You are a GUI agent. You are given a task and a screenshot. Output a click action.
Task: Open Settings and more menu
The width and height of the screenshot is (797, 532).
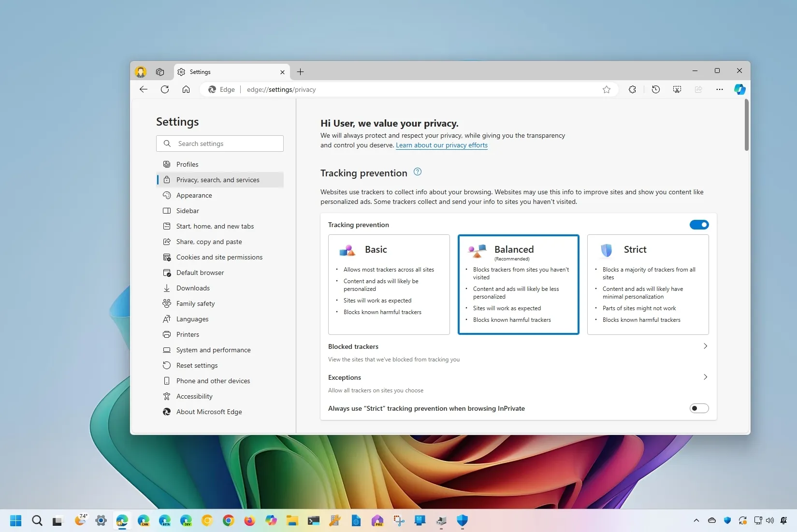pyautogui.click(x=719, y=89)
